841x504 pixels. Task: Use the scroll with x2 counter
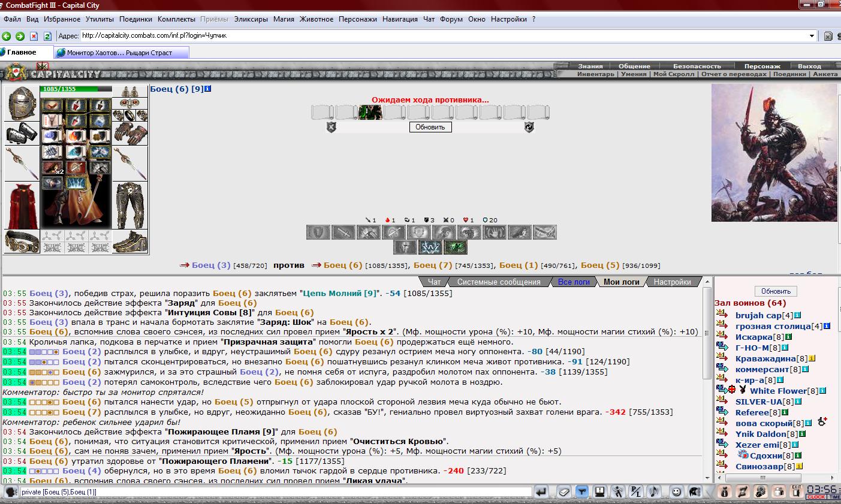pos(53,168)
